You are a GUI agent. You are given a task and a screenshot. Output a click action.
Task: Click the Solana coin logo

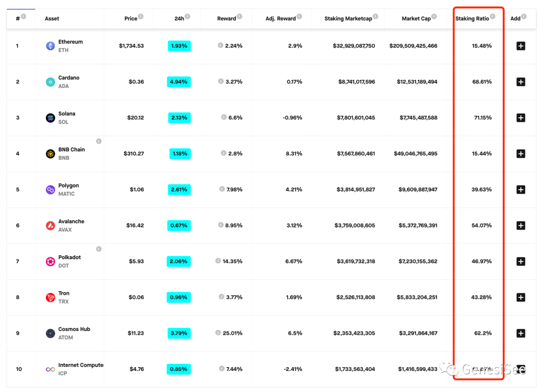[x=50, y=118]
